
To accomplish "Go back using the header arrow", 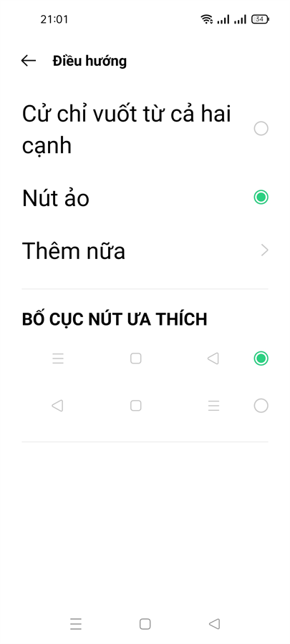I will click(29, 61).
